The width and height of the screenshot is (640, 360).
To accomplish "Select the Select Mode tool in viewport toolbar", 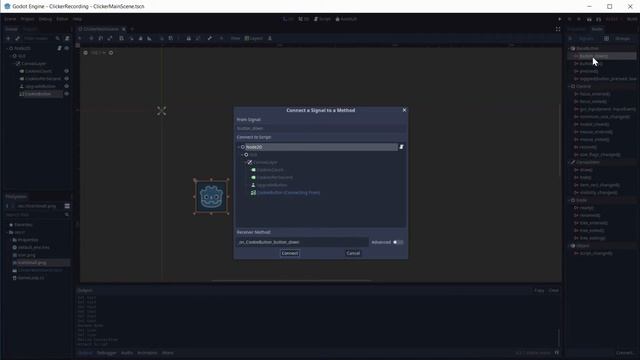I will (80, 38).
